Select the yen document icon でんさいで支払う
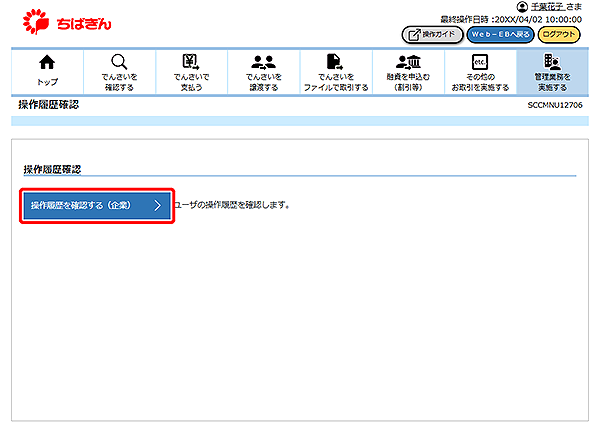The height and width of the screenshot is (433, 600). pos(190,63)
